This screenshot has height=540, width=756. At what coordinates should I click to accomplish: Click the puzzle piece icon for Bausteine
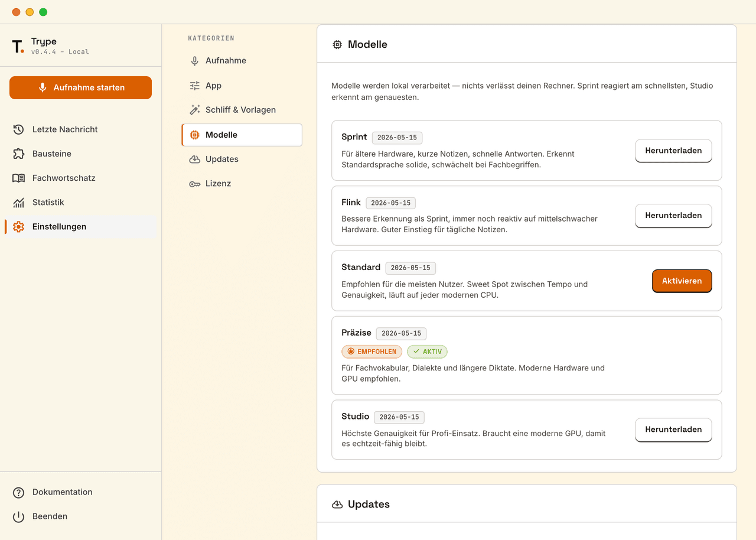click(x=19, y=154)
